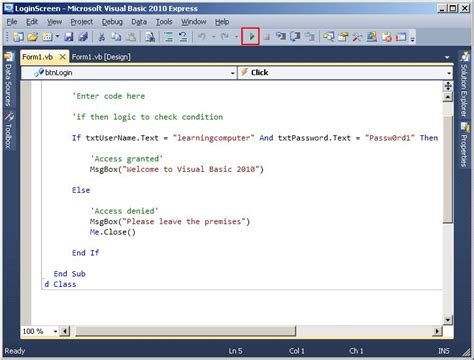The width and height of the screenshot is (474, 360).
Task: Open the Project menu
Action: point(82,22)
